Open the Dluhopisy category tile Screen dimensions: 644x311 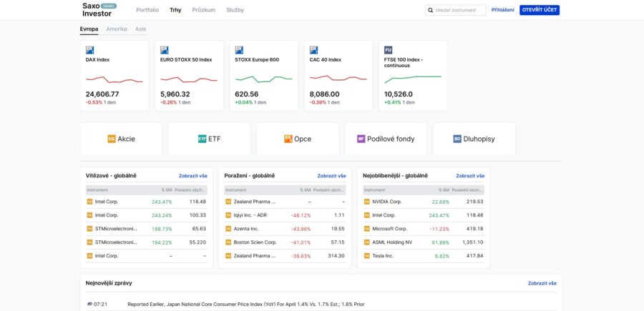click(x=474, y=139)
